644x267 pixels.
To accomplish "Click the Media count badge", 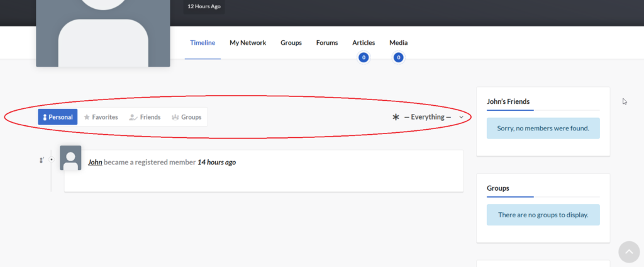I will point(398,57).
